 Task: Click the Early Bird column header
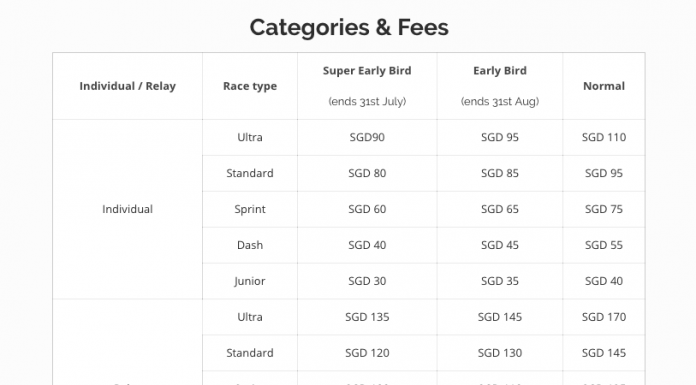tap(500, 71)
